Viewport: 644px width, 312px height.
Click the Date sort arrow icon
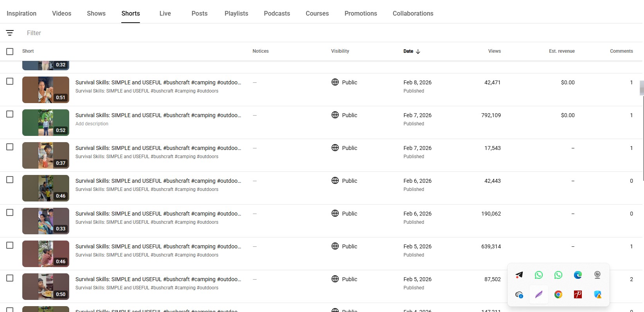click(418, 51)
